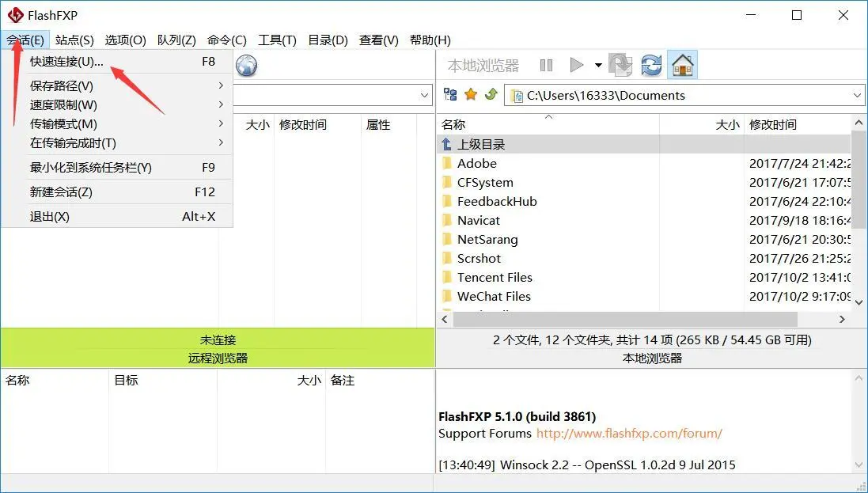This screenshot has height=493, width=868.
Task: Sort local list by 大小 column header
Action: tap(702, 125)
